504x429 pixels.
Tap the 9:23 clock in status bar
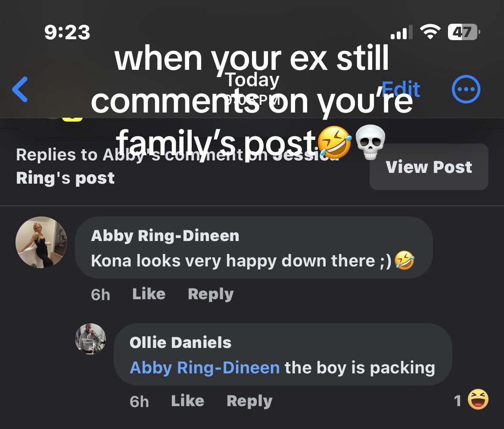point(67,33)
